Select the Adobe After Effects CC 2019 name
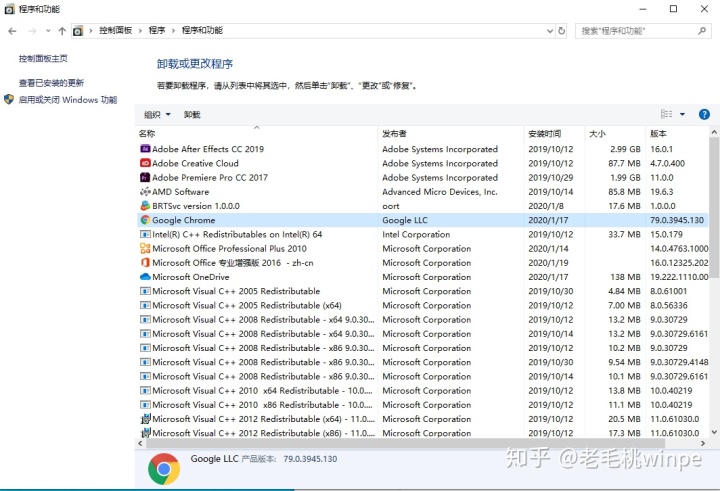720x491 pixels. 208,149
